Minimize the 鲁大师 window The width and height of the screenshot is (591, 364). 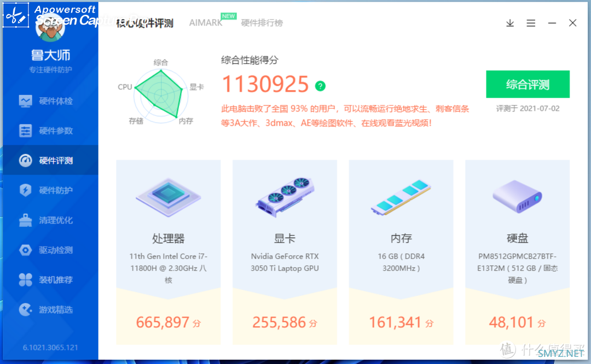(x=552, y=23)
